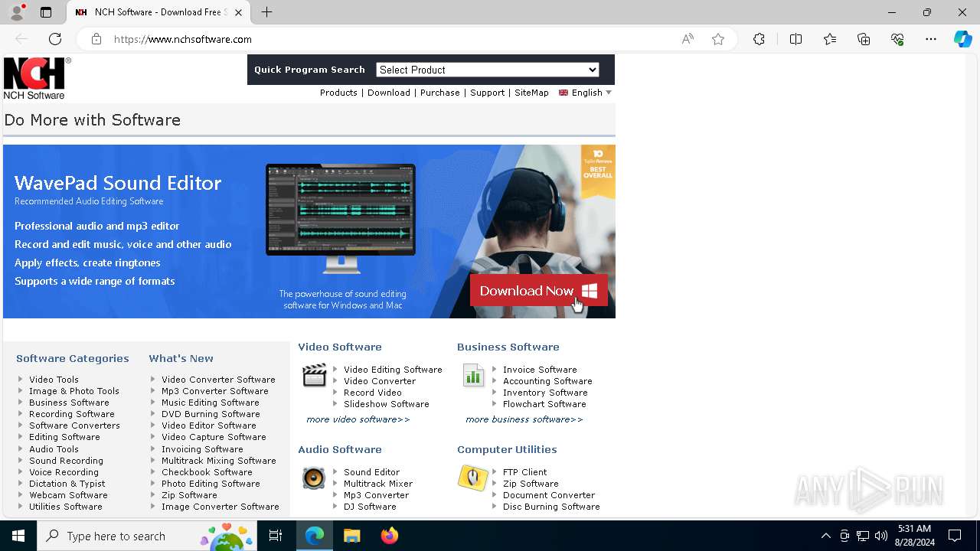This screenshot has height=551, width=980.
Task: Open File Explorer from taskbar
Action: (351, 536)
